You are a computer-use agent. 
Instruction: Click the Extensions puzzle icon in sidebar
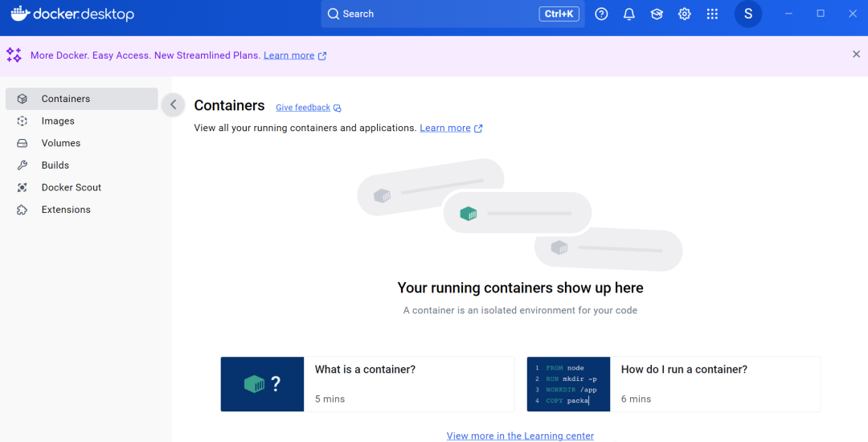pos(23,209)
